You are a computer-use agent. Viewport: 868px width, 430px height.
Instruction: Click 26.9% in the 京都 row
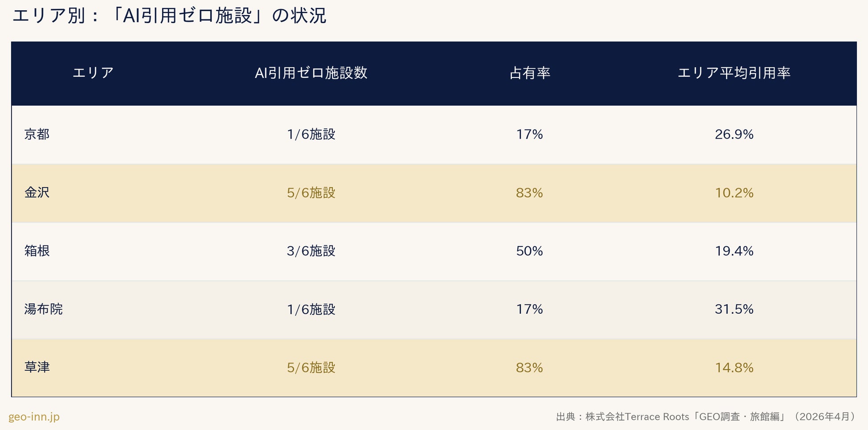click(734, 134)
